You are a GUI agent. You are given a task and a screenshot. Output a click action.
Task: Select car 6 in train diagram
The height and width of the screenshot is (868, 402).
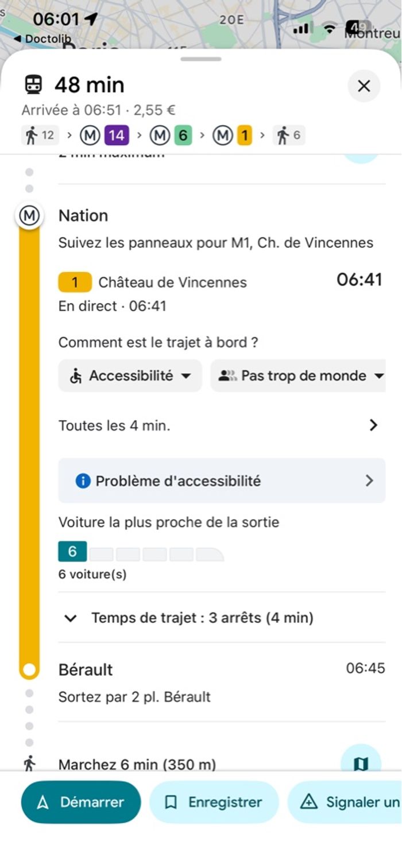(72, 552)
